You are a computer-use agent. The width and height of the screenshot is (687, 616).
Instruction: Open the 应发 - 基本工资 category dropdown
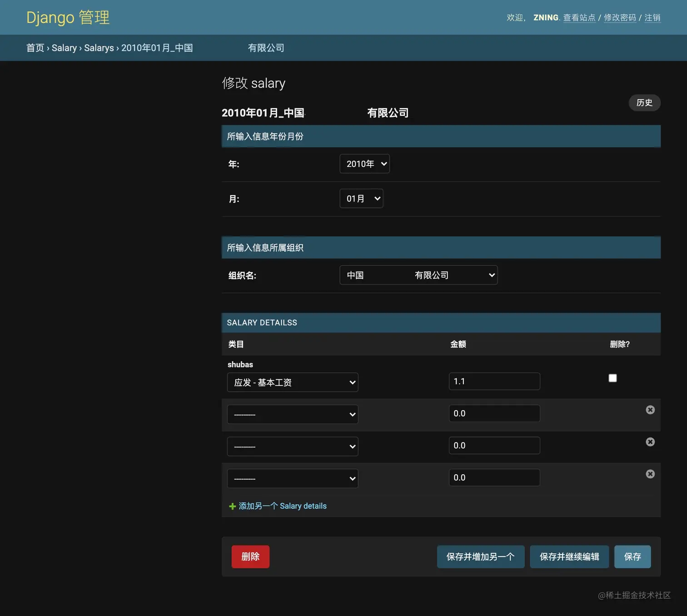point(293,382)
